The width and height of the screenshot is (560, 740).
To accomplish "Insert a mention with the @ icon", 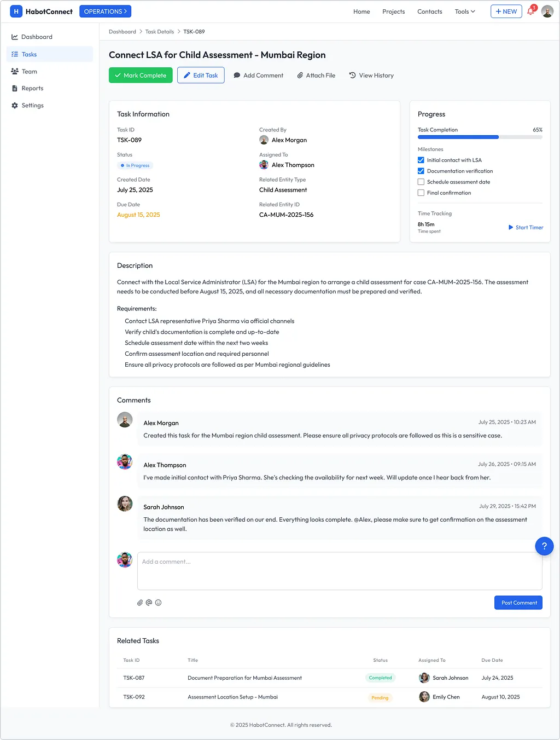I will 149,603.
